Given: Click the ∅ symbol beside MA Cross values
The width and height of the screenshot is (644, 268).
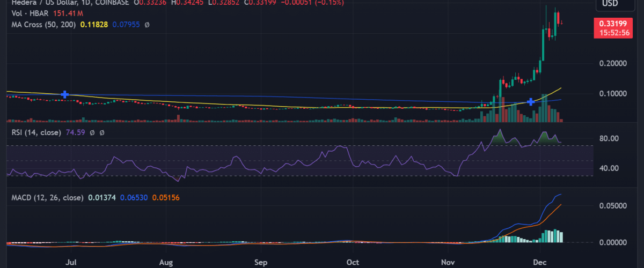Looking at the screenshot, I should click(147, 25).
